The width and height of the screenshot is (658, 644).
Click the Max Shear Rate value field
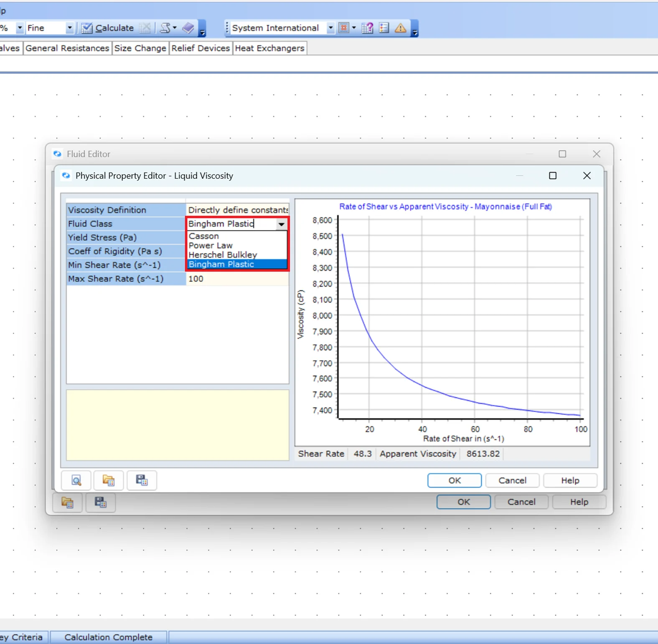[x=237, y=279]
